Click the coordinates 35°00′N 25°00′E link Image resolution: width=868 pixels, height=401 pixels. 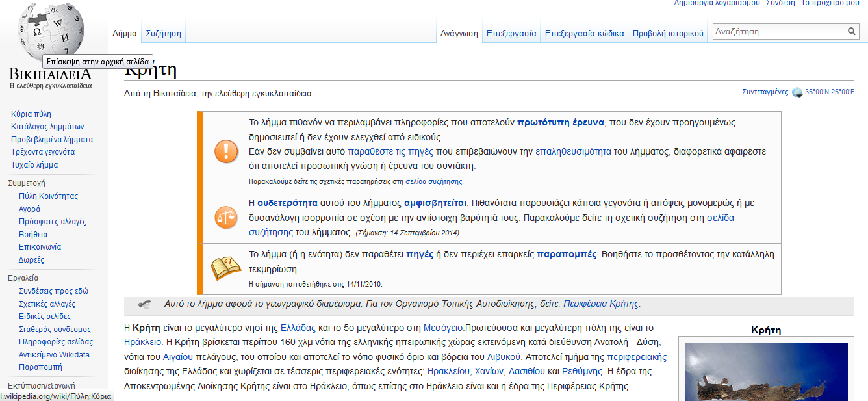click(830, 92)
